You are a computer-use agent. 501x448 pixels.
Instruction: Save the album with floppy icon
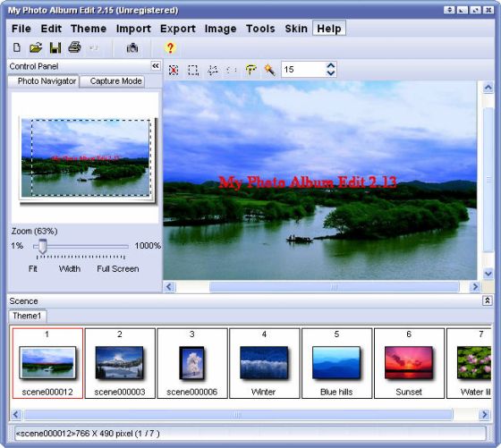click(55, 48)
